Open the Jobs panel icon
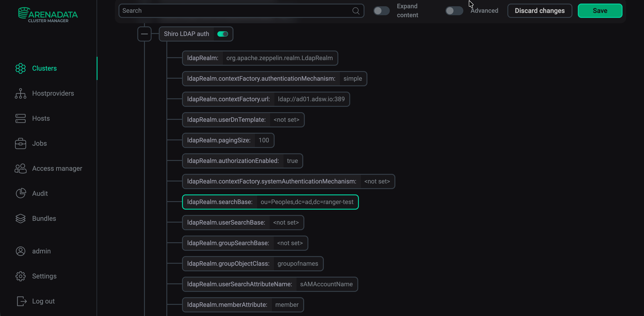Screen dimensions: 644x316 [21, 143]
